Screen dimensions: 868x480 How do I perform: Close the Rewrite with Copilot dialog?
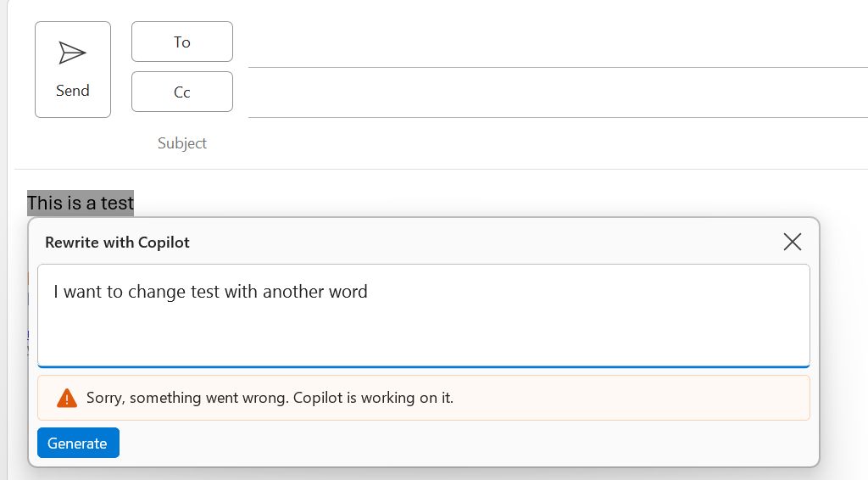pyautogui.click(x=793, y=242)
